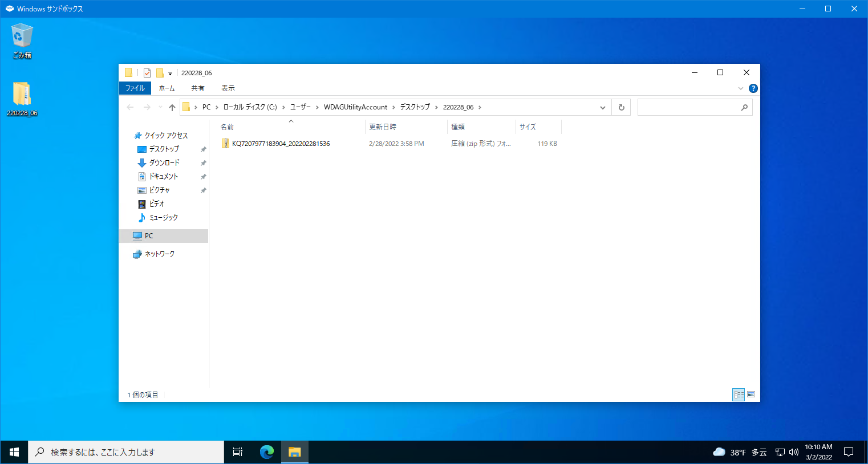
Task: Open the Help question mark icon
Action: click(x=753, y=88)
